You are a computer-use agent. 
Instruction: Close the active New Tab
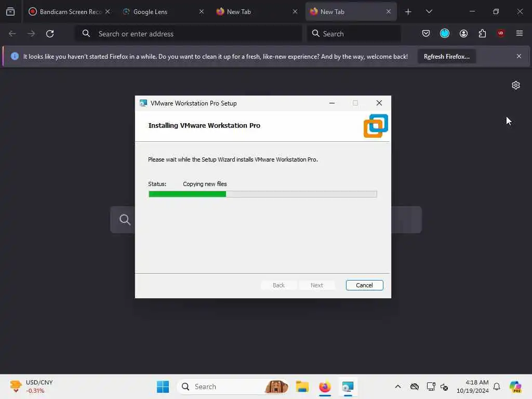pyautogui.click(x=389, y=11)
